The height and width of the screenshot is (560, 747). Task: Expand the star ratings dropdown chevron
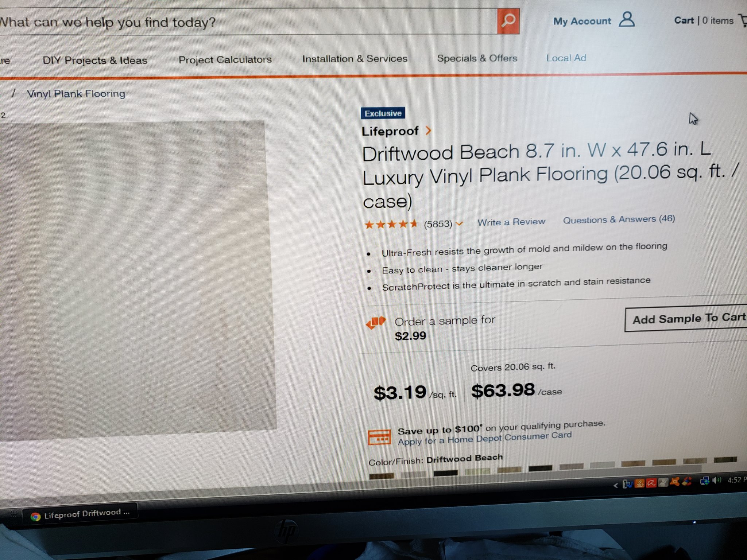tap(459, 224)
